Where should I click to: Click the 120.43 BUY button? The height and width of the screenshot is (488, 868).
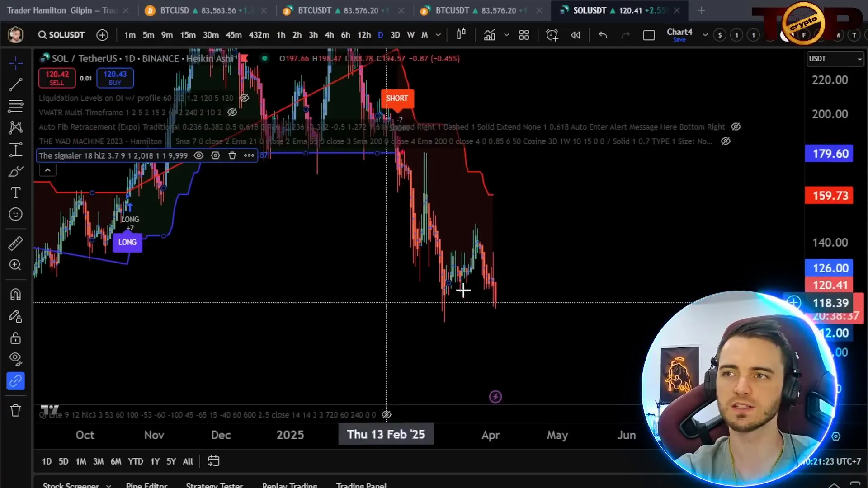click(x=115, y=78)
